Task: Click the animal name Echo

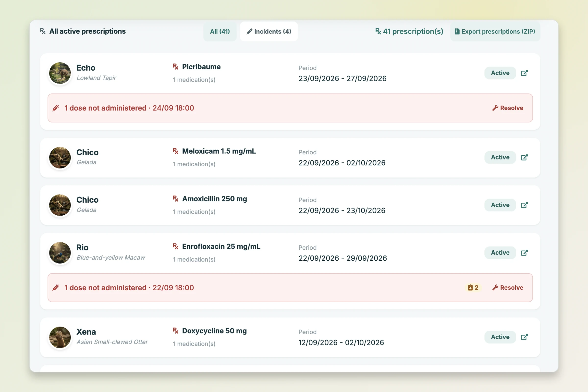Action: [x=86, y=68]
